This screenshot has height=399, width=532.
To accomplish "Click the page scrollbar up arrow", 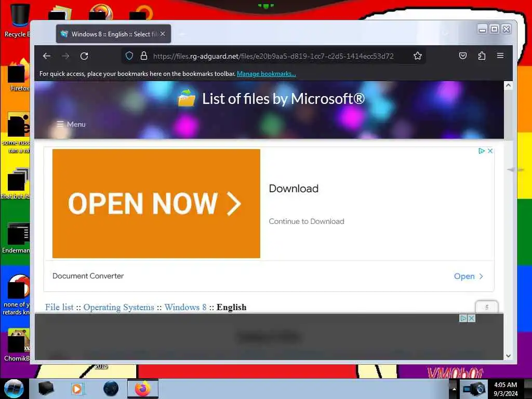I will pos(508,86).
